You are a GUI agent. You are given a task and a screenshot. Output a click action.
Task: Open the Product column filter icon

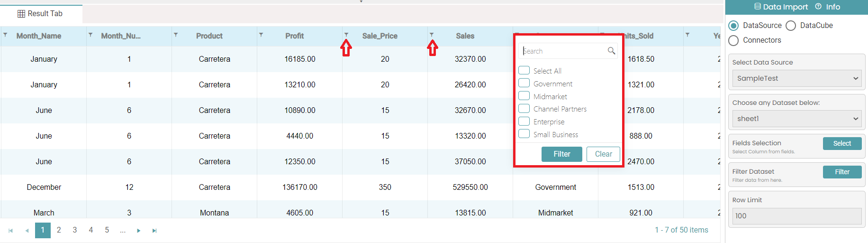(x=176, y=35)
